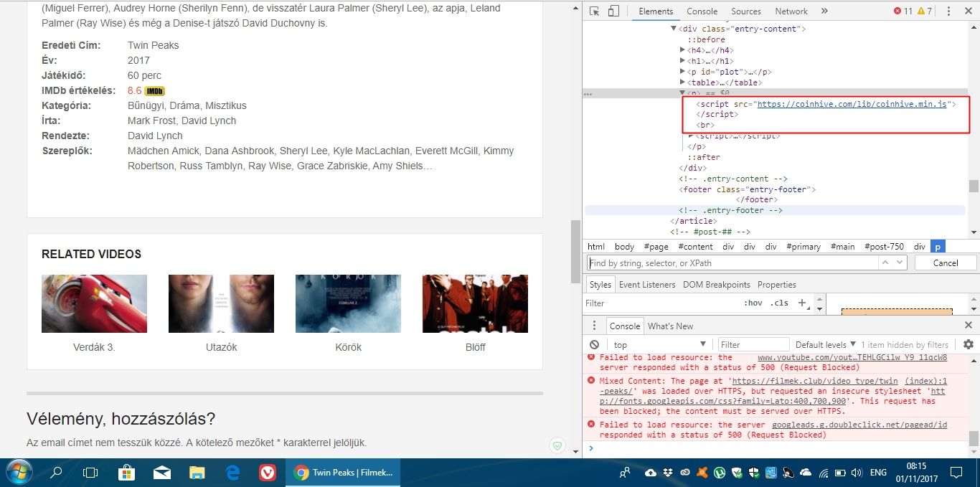Click the yellow warning count badge
Image resolution: width=980 pixels, height=487 pixels.
click(x=925, y=11)
